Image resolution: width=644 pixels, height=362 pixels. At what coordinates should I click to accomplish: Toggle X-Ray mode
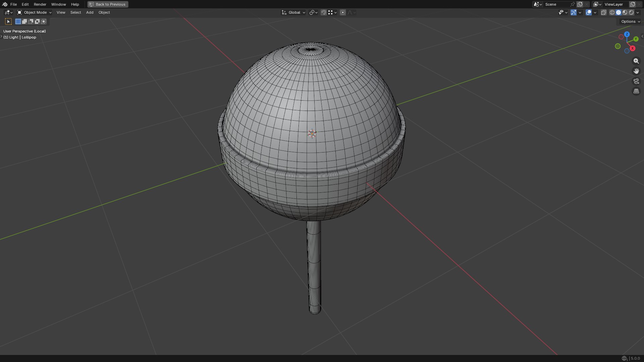point(603,12)
